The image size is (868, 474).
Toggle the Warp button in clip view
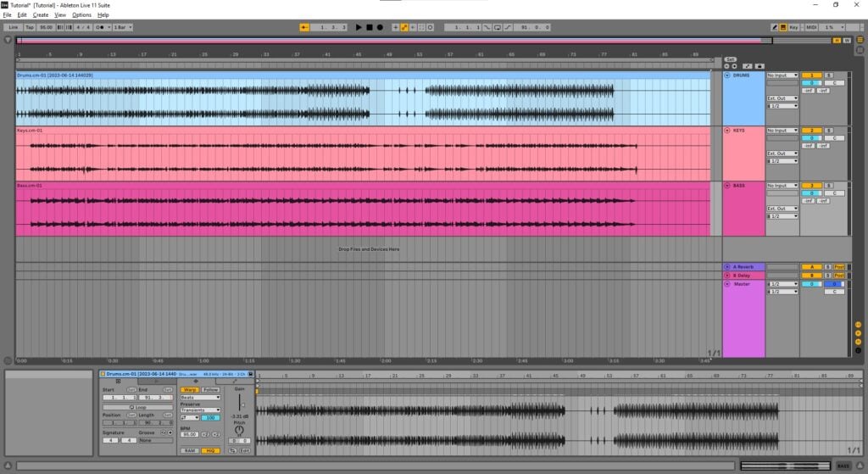(x=189, y=390)
